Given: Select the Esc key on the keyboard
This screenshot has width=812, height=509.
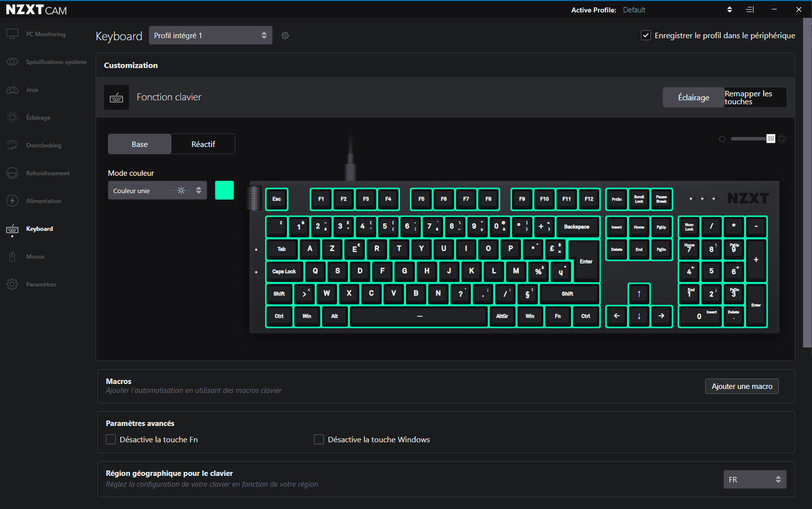Looking at the screenshot, I should point(276,199).
